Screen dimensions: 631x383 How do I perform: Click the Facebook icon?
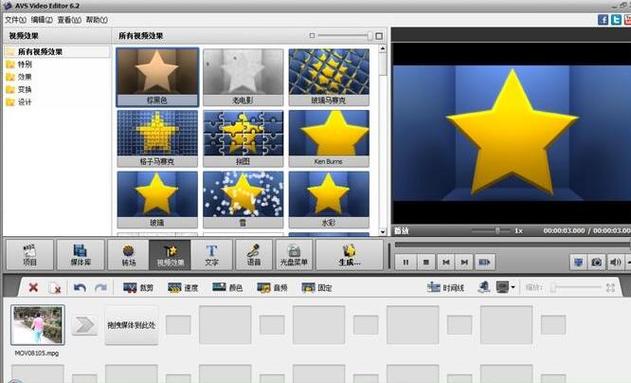click(603, 20)
